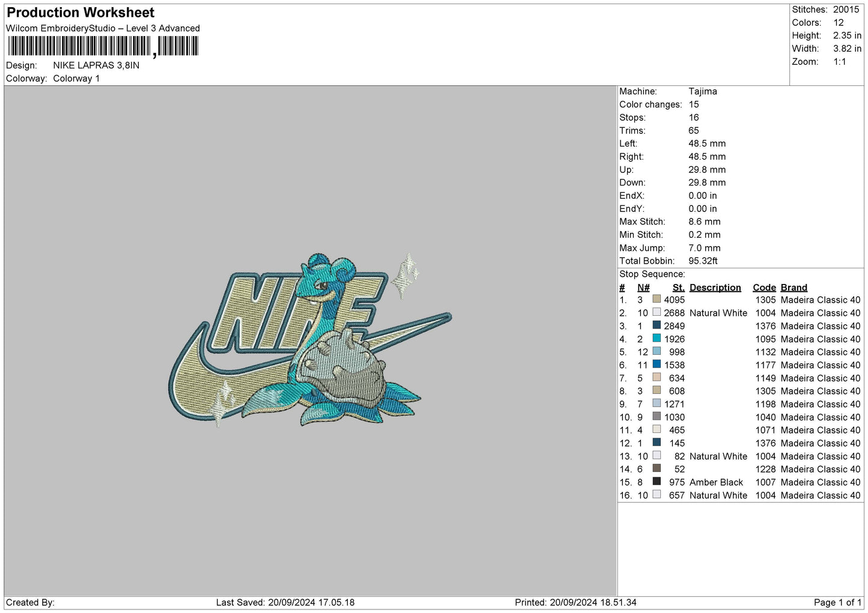
Task: Click the 'Brand' column header
Action: [x=794, y=288]
